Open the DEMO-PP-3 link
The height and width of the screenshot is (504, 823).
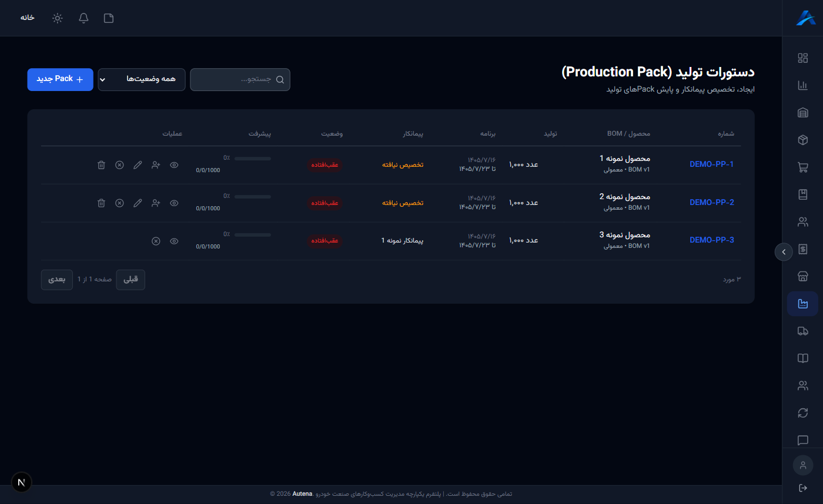pos(711,240)
